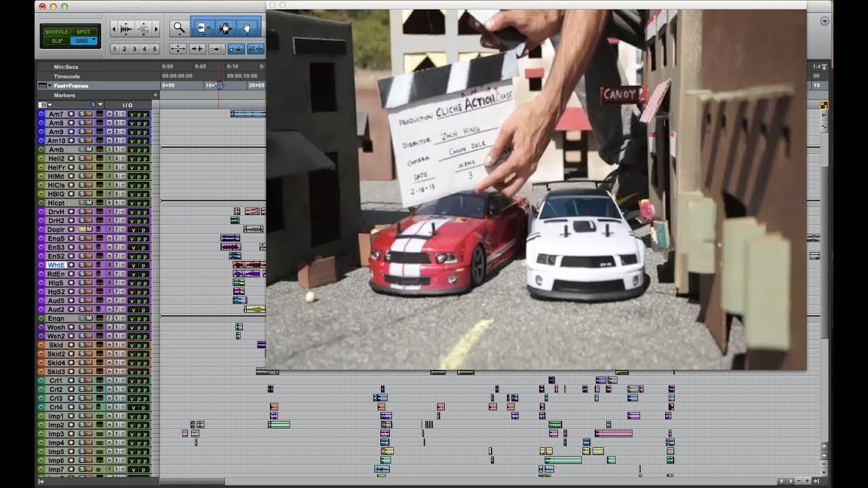Image resolution: width=868 pixels, height=488 pixels.
Task: Solo the Heli2 track
Action: point(81,158)
